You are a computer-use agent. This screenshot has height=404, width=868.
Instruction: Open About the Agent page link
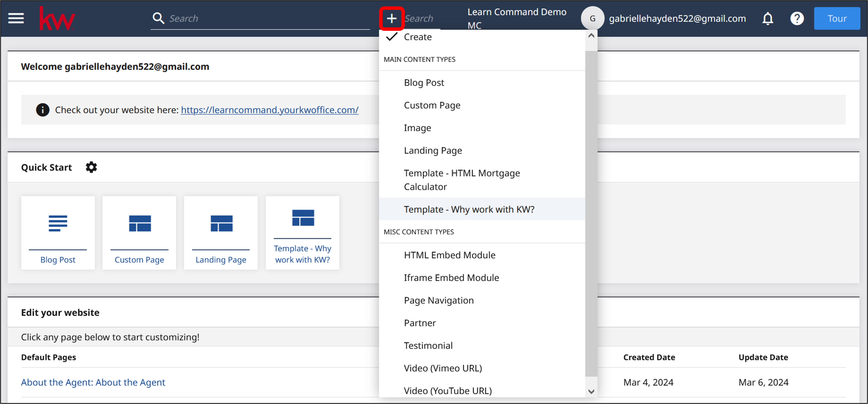click(93, 382)
